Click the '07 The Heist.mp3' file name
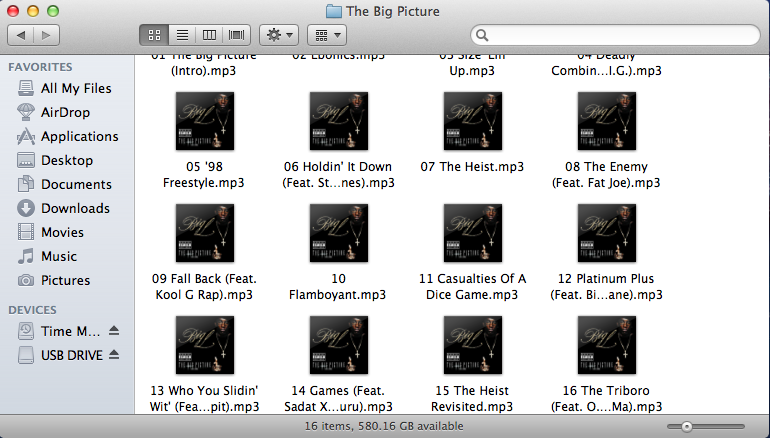The width and height of the screenshot is (770, 438). (472, 167)
